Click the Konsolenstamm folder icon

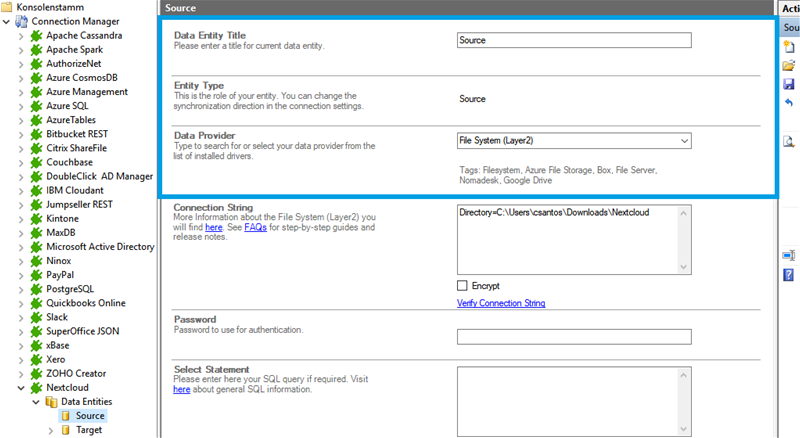[x=8, y=7]
